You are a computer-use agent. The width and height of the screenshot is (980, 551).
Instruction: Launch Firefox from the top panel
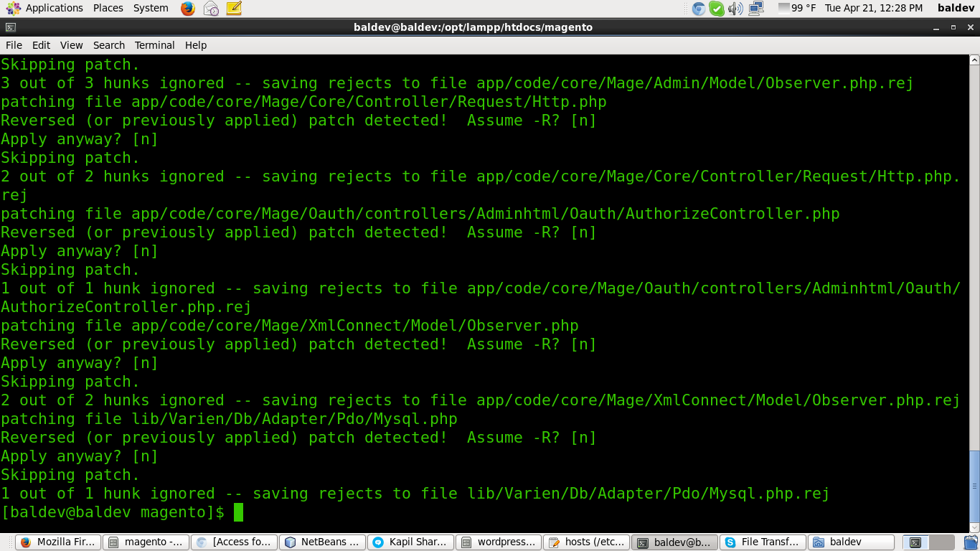tap(188, 9)
